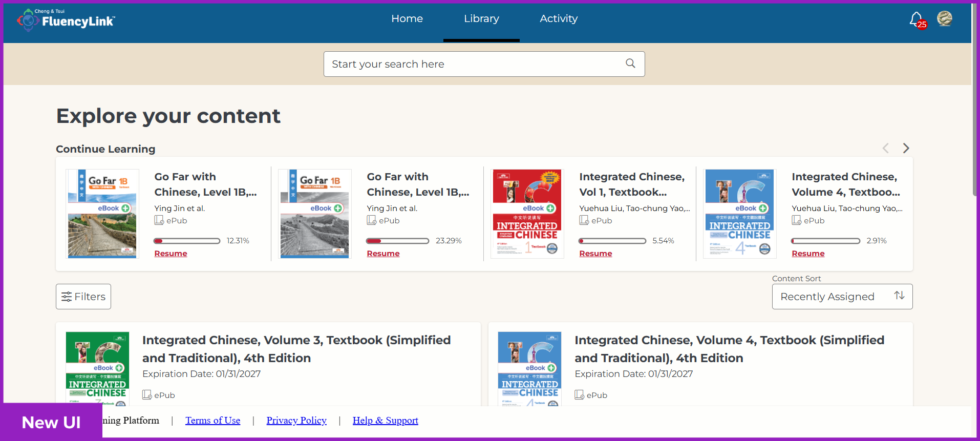The width and height of the screenshot is (980, 441).
Task: Click ePub icon in Volume 3 list card
Action: click(147, 395)
